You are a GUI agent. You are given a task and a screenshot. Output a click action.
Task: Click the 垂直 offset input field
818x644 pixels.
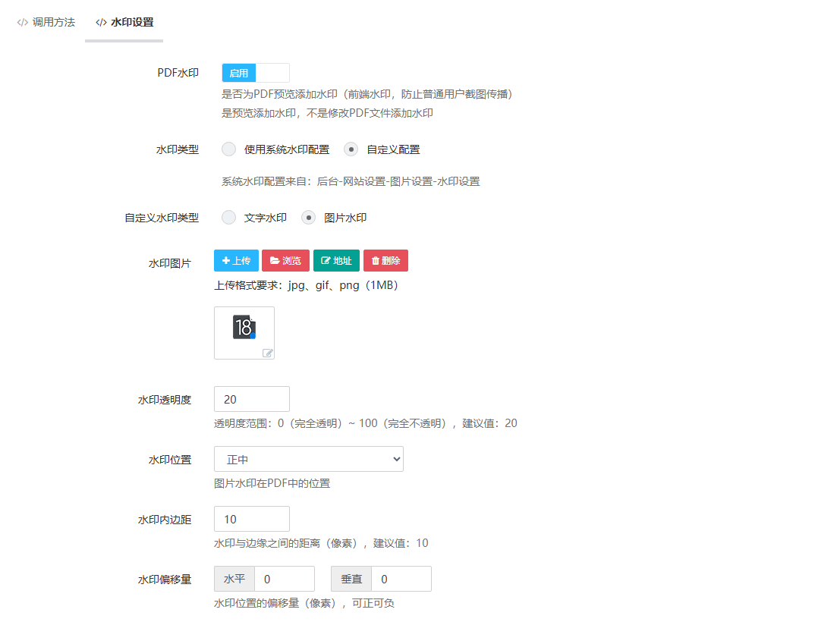click(401, 580)
